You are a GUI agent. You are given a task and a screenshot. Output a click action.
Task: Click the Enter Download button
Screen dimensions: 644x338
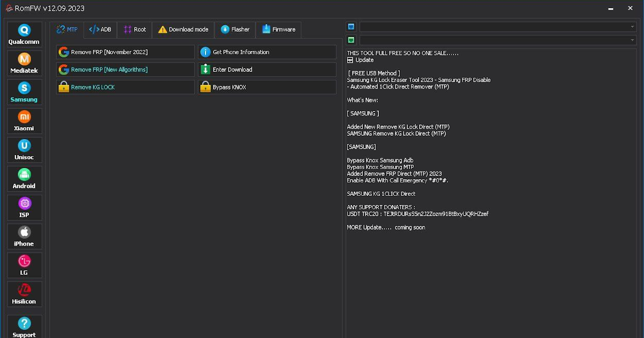pos(267,70)
